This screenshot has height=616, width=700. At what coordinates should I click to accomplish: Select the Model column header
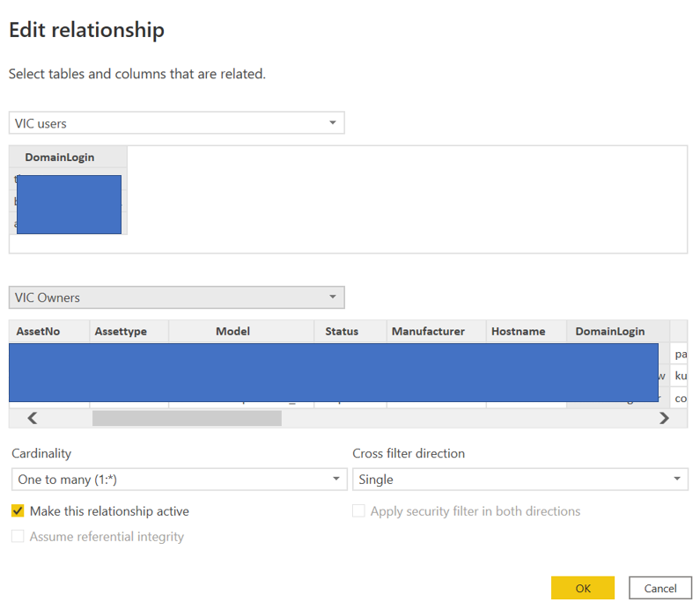coord(241,332)
